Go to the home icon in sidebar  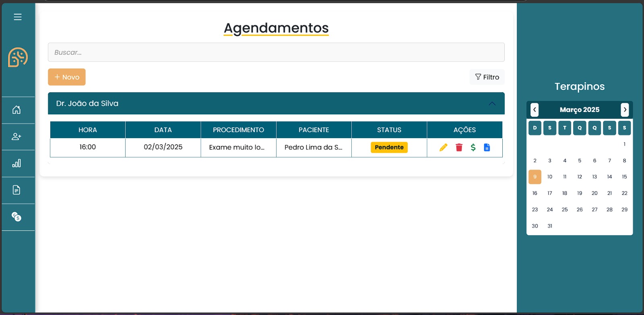pos(17,110)
